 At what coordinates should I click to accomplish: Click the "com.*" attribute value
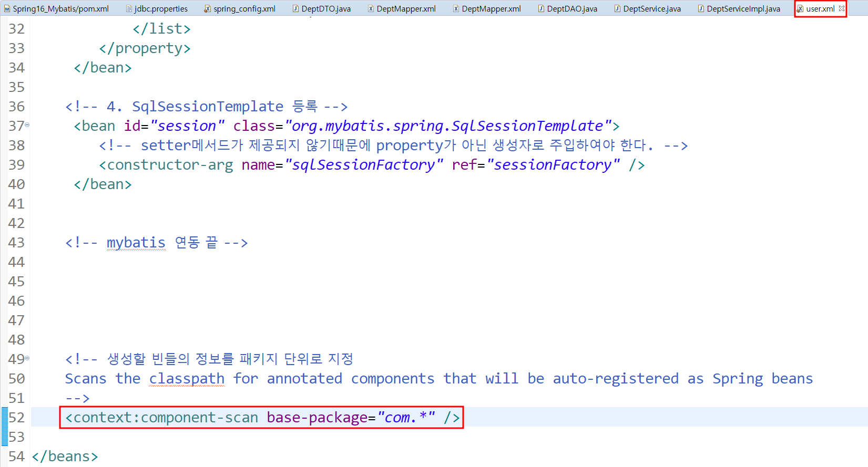click(406, 418)
